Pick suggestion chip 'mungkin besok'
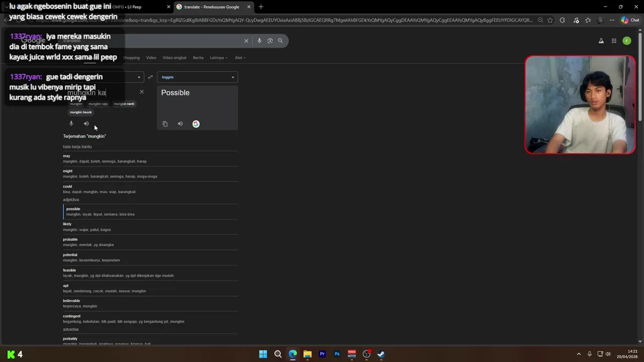Screen dimensions: 644x362 (x=80, y=112)
